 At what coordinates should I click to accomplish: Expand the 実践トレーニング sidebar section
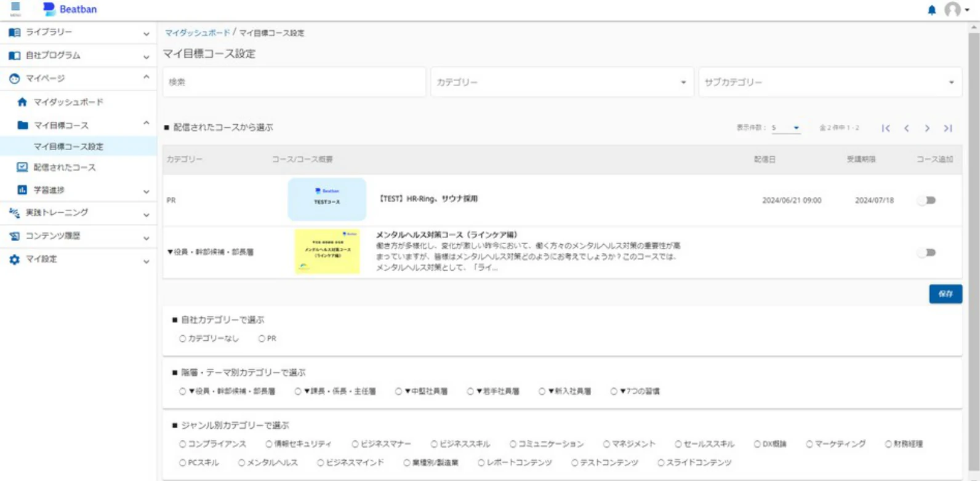[x=146, y=214]
